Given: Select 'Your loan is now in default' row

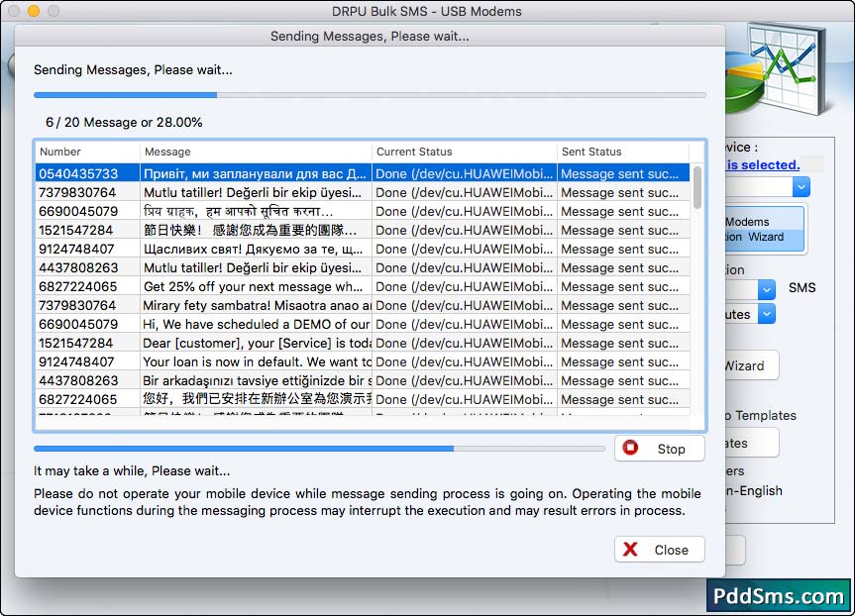Looking at the screenshot, I should [363, 361].
